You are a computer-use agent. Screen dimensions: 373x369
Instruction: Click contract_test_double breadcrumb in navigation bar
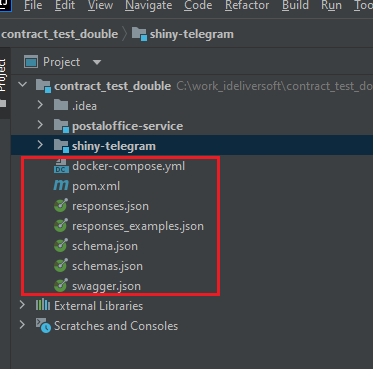[x=59, y=34]
